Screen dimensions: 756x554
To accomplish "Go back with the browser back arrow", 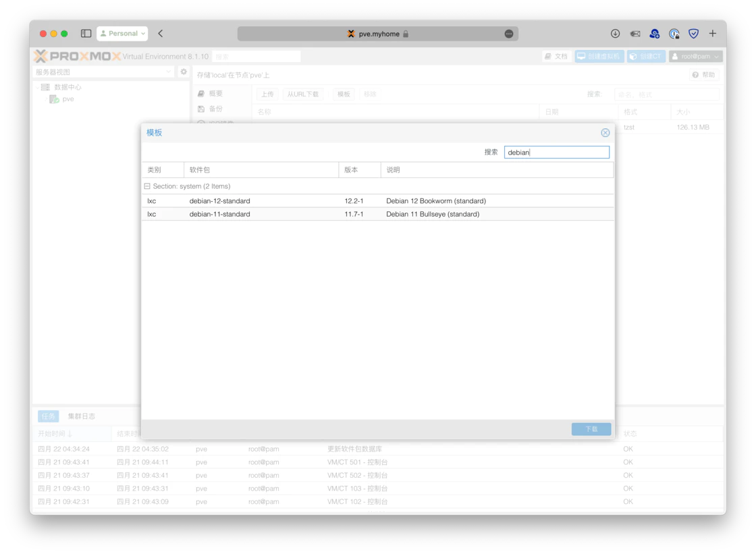I will (x=161, y=33).
